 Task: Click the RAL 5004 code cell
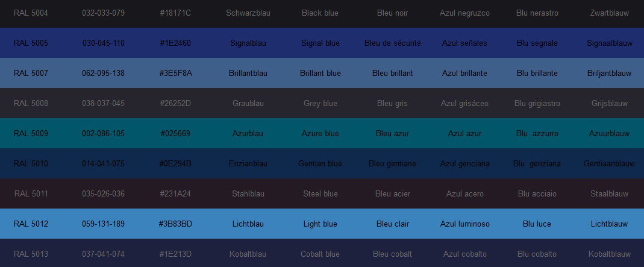click(x=31, y=13)
